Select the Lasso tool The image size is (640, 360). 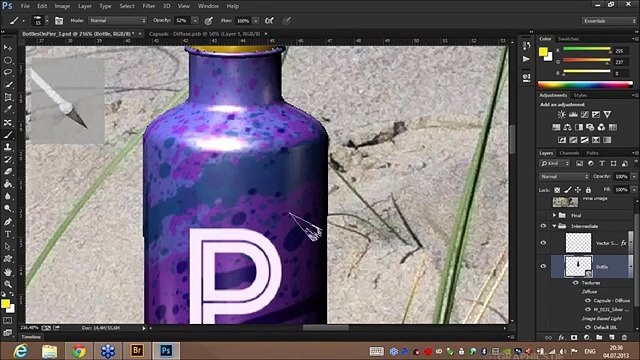point(8,73)
